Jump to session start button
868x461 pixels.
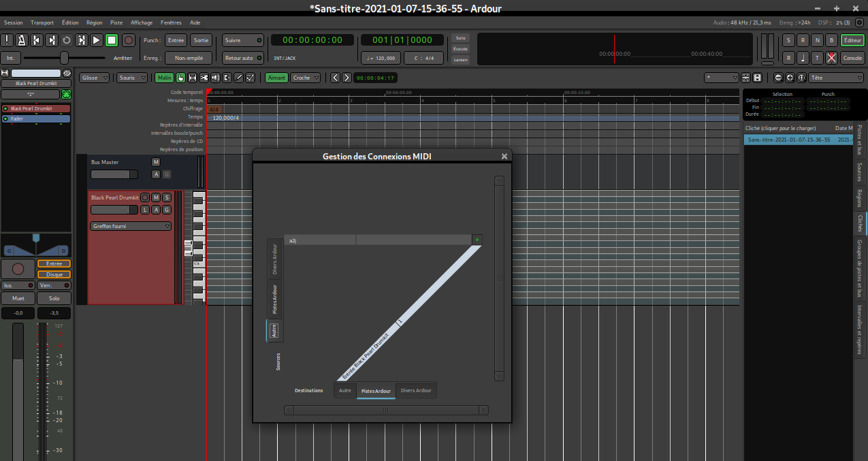pyautogui.click(x=37, y=40)
